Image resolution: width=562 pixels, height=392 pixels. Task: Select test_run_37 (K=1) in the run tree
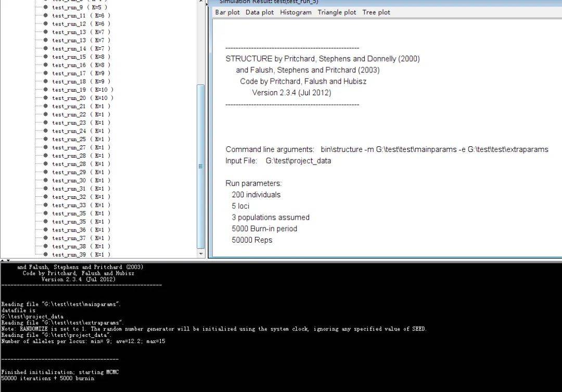[81, 238]
